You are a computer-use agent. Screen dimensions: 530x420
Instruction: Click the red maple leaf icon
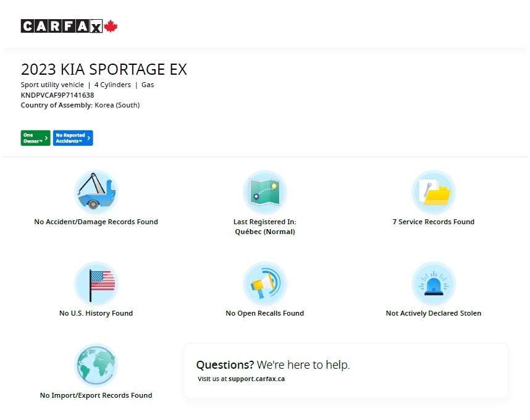pyautogui.click(x=111, y=26)
